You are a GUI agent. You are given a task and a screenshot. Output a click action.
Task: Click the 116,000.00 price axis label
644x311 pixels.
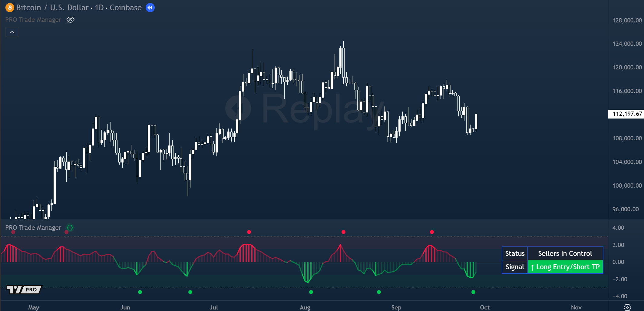tap(627, 91)
